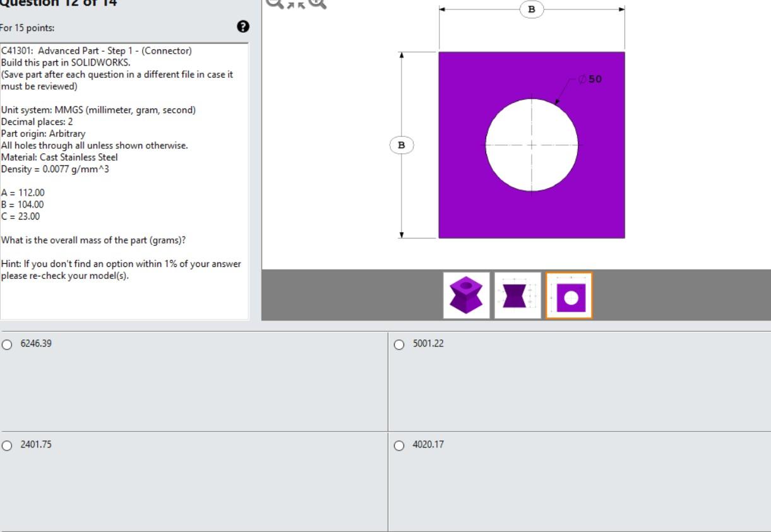Open the front view dimension thumbnail
This screenshot has width=771, height=532.
(x=518, y=295)
